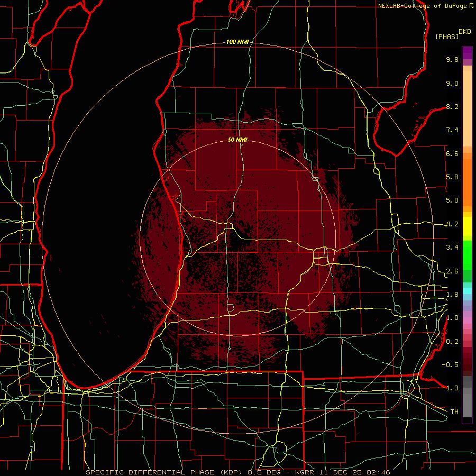Image resolution: width=476 pixels, height=476 pixels.
Task: Click the [PHAS] legend unit label
Action: click(x=447, y=36)
